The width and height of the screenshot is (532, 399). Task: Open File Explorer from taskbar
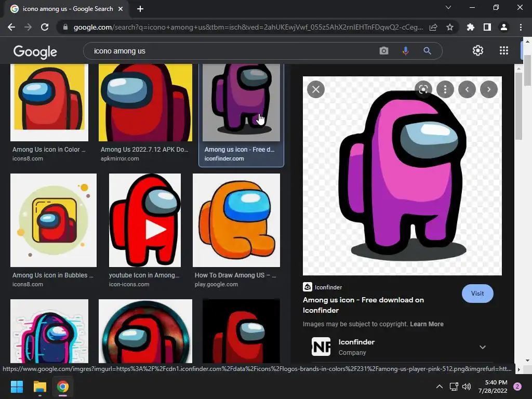pos(39,387)
